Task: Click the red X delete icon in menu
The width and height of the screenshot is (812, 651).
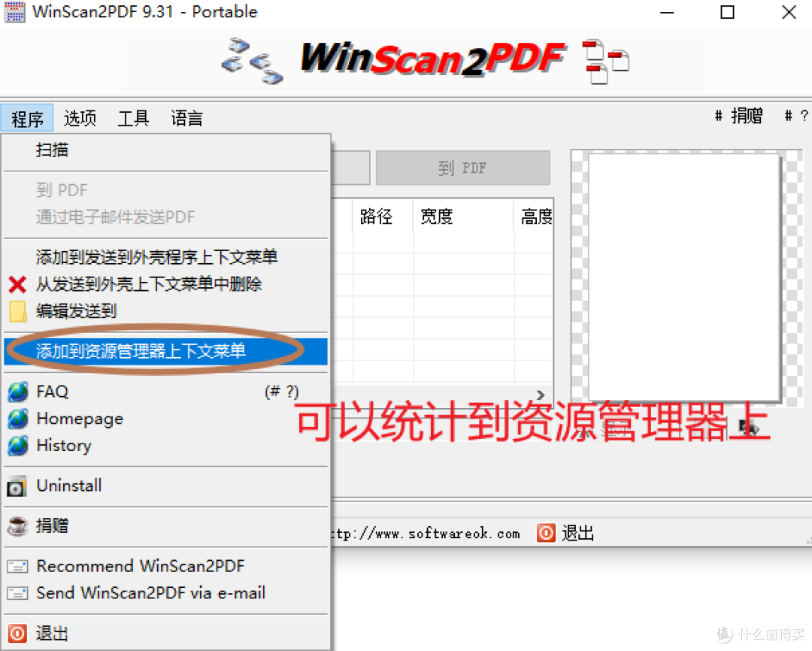Action: (17, 284)
